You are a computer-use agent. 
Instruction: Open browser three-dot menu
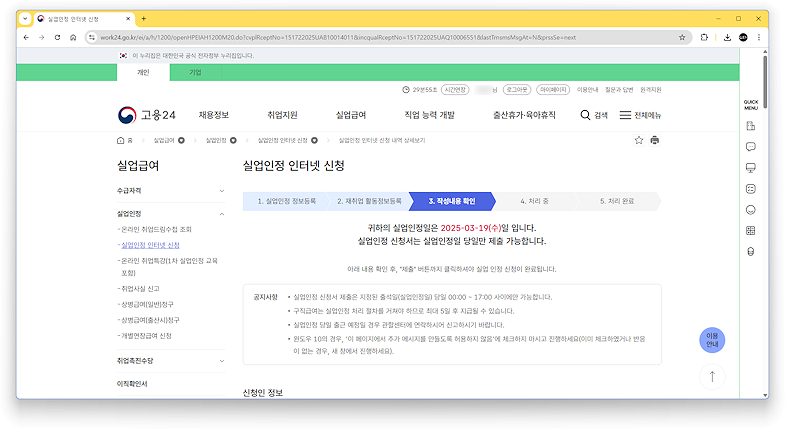pyautogui.click(x=759, y=38)
